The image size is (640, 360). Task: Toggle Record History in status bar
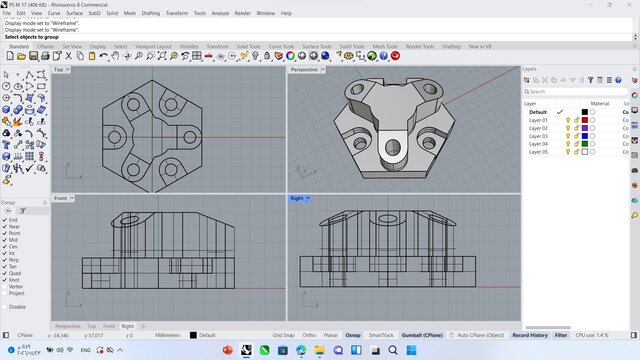pyautogui.click(x=530, y=335)
